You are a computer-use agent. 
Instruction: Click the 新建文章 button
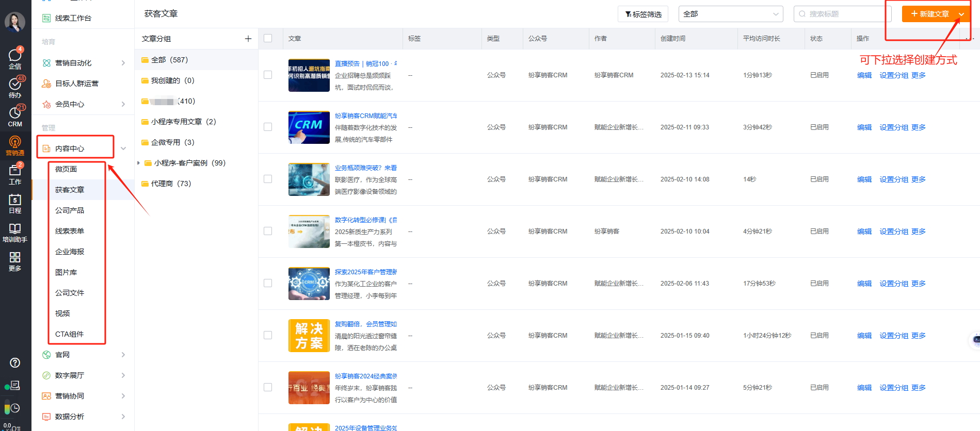929,14
